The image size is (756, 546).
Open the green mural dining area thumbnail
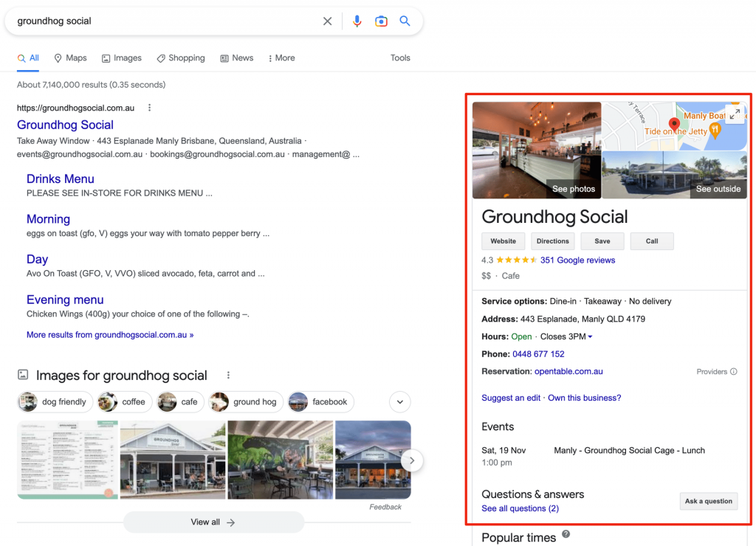tap(280, 460)
